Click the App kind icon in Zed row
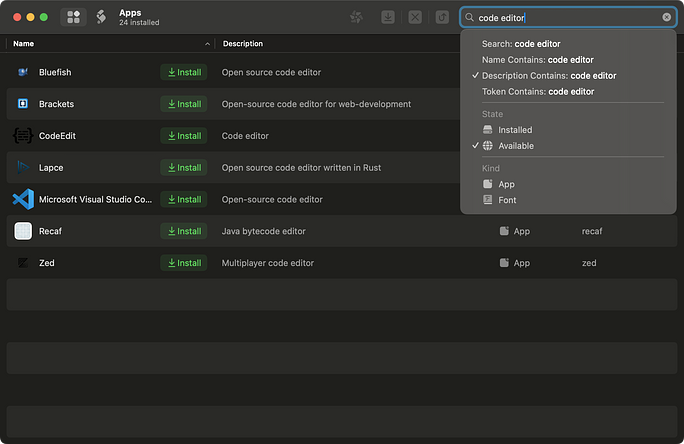This screenshot has height=444, width=684. click(504, 263)
